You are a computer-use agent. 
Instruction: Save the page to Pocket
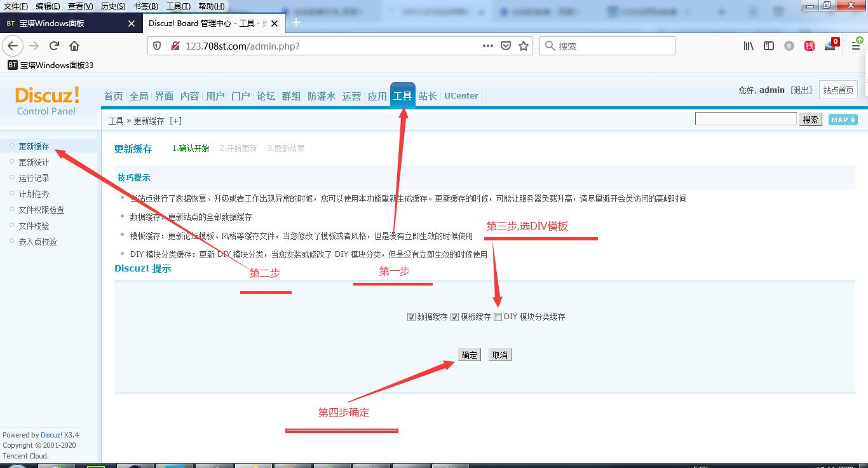point(506,46)
